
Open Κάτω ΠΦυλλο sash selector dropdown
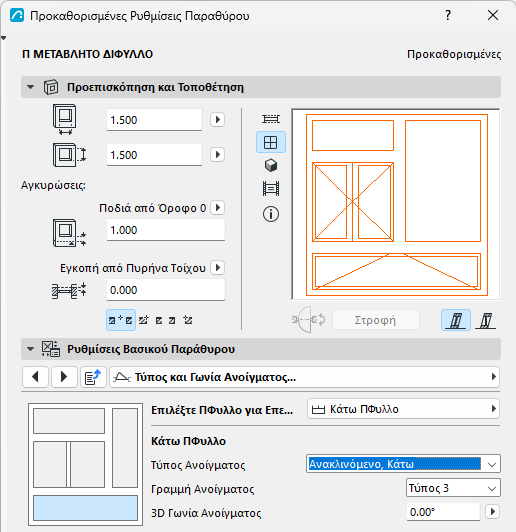click(403, 409)
